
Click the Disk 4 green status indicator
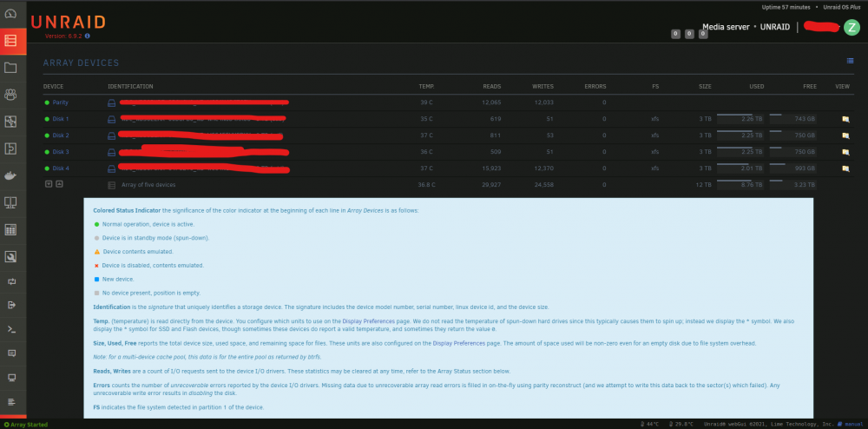pos(47,168)
